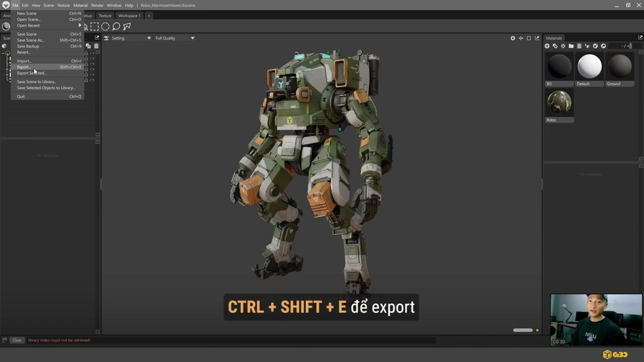Screen dimensions: 644x362
Task: Select the Default material thumbnail
Action: (x=589, y=70)
